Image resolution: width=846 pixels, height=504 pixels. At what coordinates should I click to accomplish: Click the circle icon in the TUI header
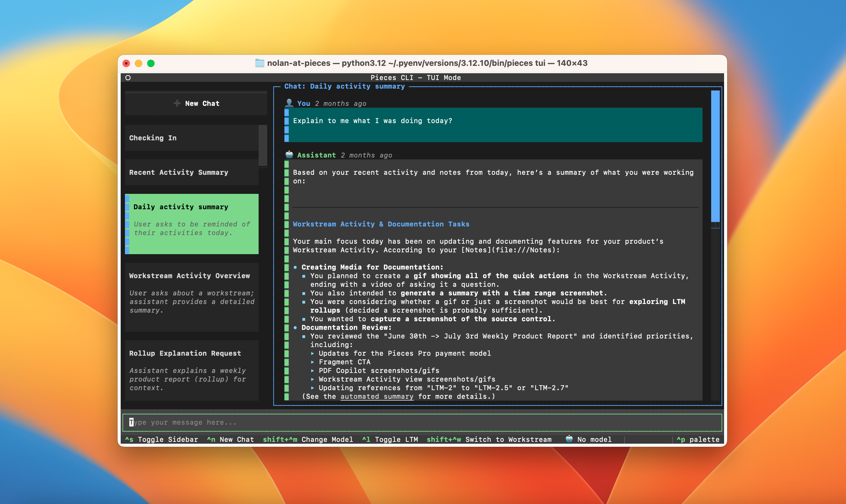[x=128, y=78]
